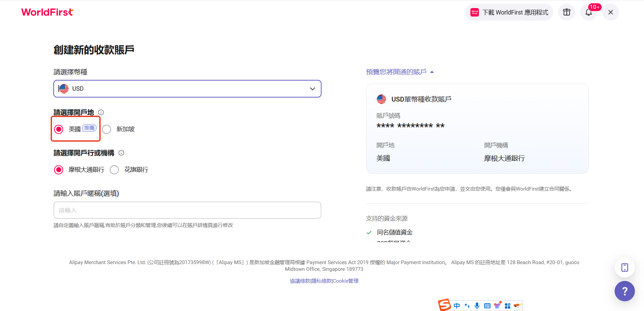Click the account nickname input field
The image size is (644, 311).
pyautogui.click(x=187, y=210)
